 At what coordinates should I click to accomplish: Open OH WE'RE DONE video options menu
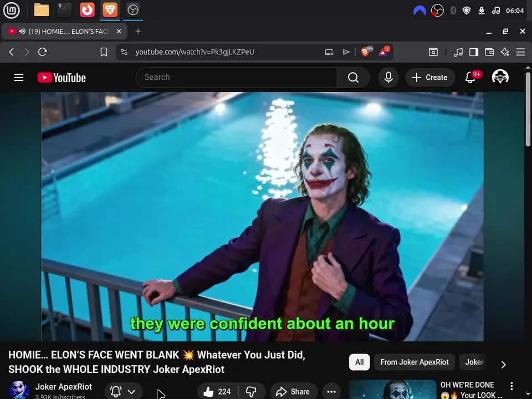coord(511,386)
